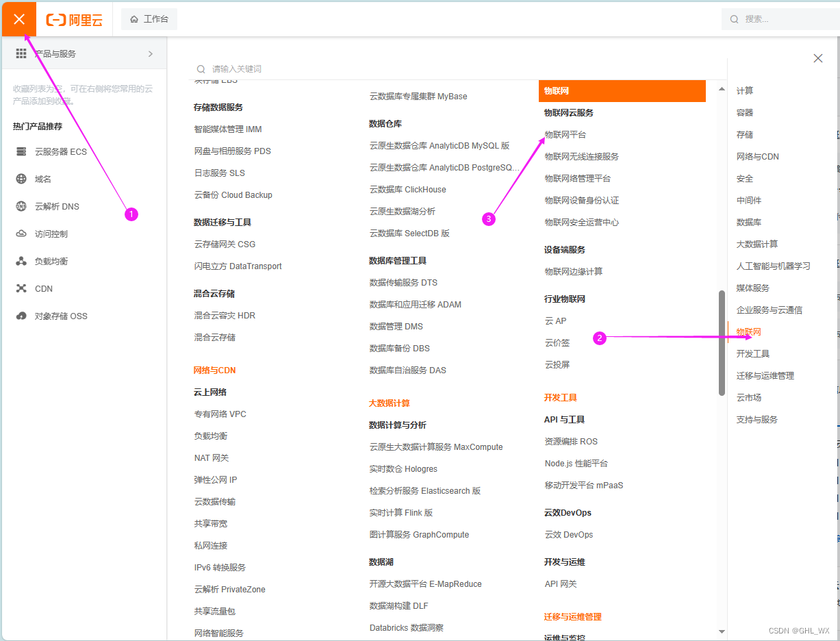Click the 产品与服务 grid icon
This screenshot has width=840, height=641.
click(x=21, y=53)
